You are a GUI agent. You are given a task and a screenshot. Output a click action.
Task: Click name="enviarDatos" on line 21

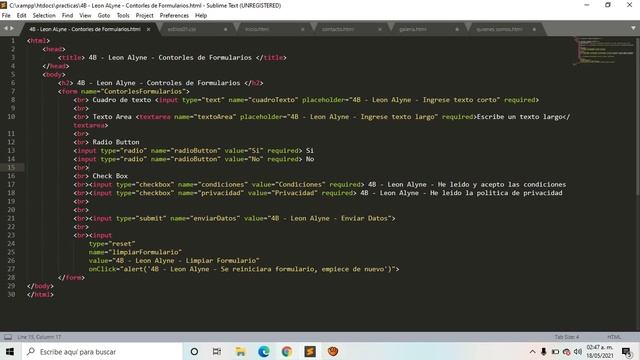pos(205,218)
